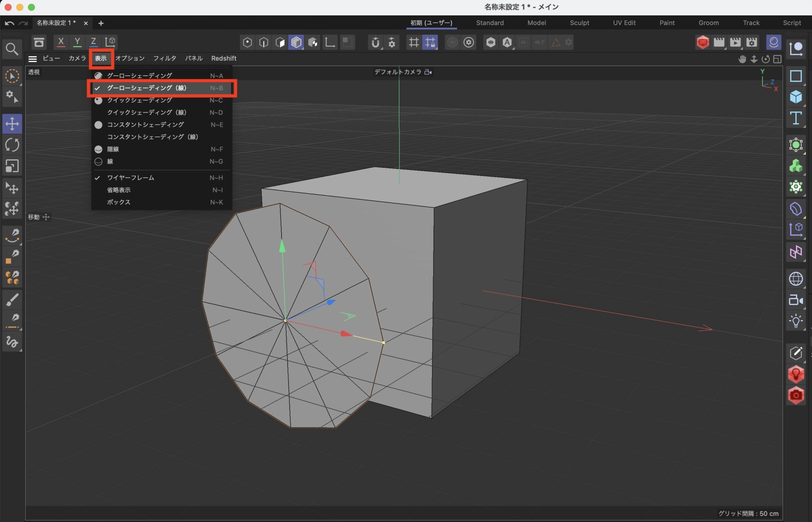812x522 pixels.
Task: Switch to the Sculpt layout tab
Action: click(x=579, y=23)
